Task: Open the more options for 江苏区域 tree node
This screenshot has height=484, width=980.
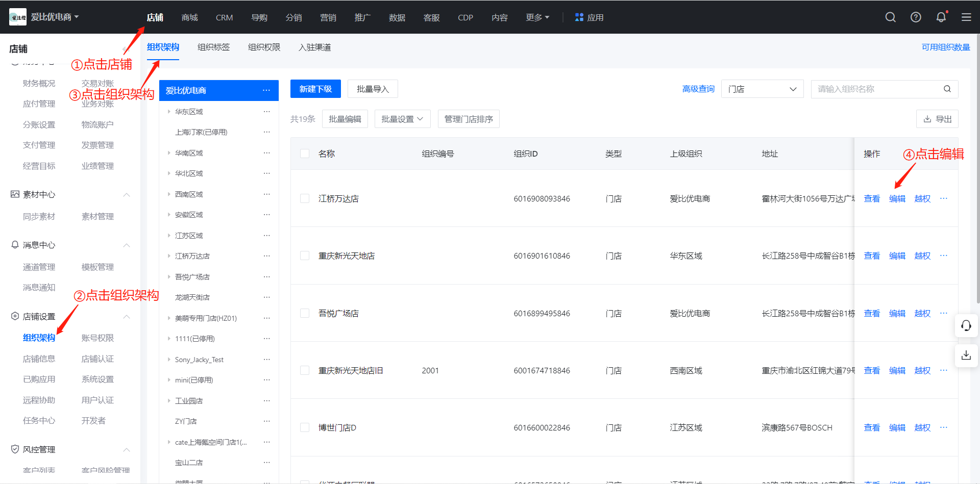Action: point(266,236)
